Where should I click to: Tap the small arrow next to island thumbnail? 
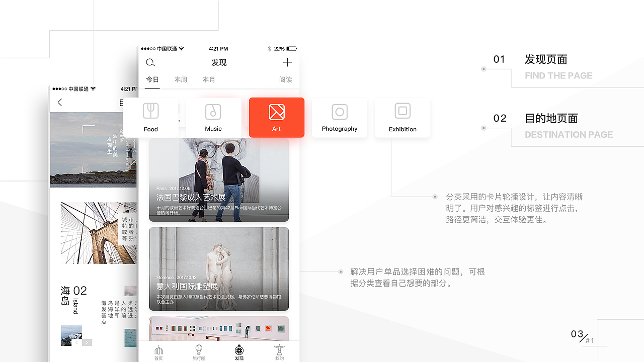87,342
